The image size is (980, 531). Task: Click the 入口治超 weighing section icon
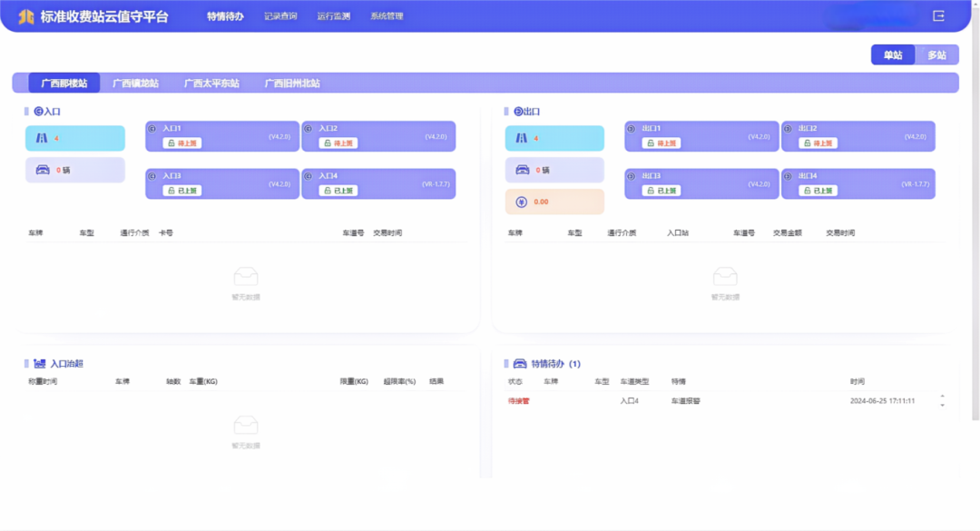tap(39, 364)
